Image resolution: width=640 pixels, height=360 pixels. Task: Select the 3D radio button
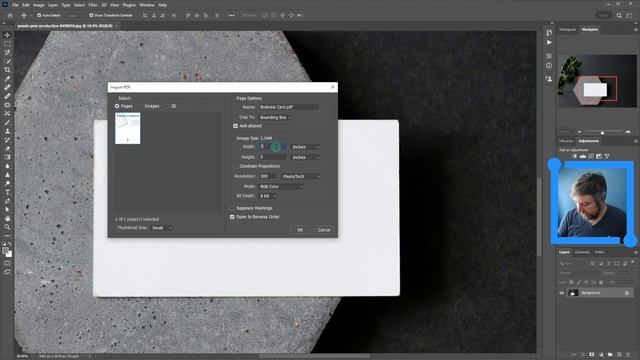pos(167,106)
